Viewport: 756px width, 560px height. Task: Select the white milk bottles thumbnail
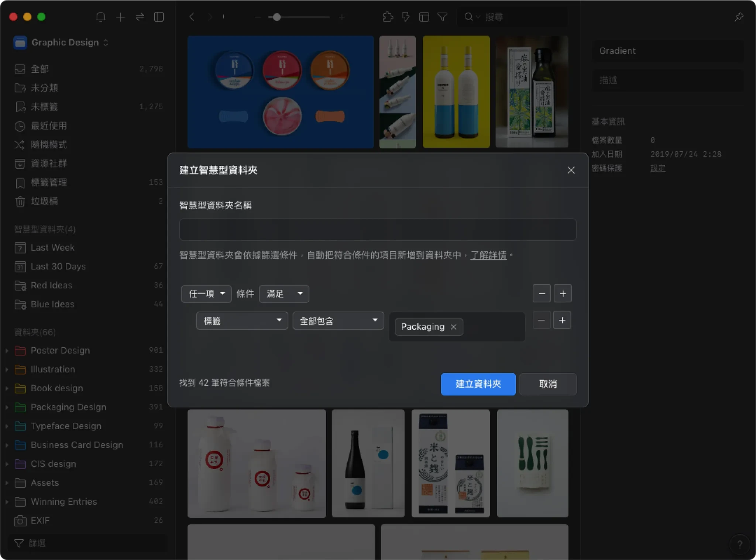pyautogui.click(x=257, y=463)
